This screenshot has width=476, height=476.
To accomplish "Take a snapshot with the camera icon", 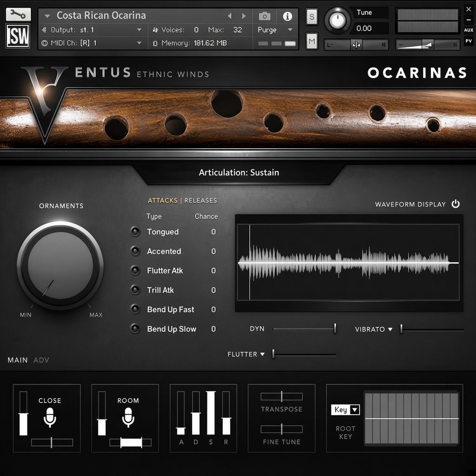I will click(264, 16).
